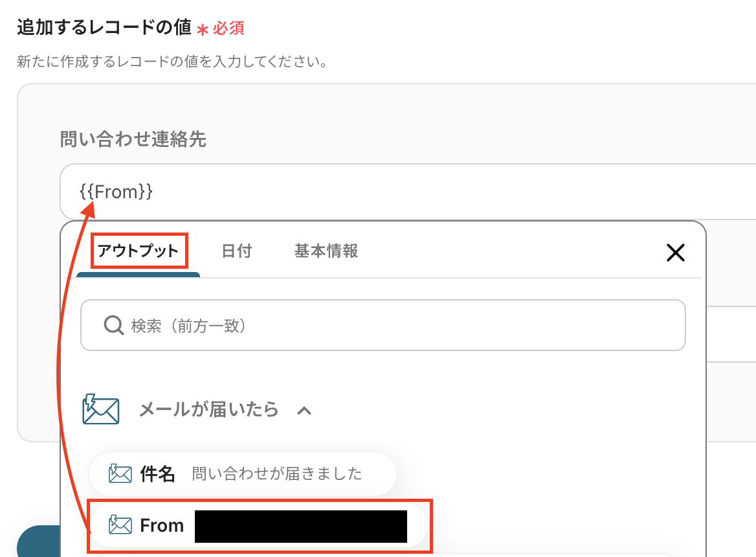Click the envelope icon beside メールが届いたら
The image size is (756, 557).
(101, 409)
